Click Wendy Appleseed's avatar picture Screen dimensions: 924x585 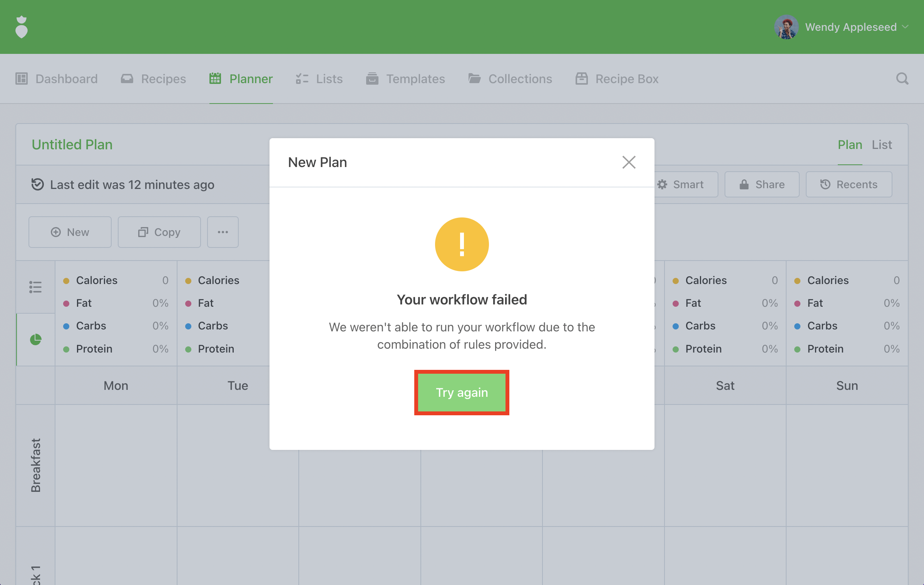[x=786, y=27]
